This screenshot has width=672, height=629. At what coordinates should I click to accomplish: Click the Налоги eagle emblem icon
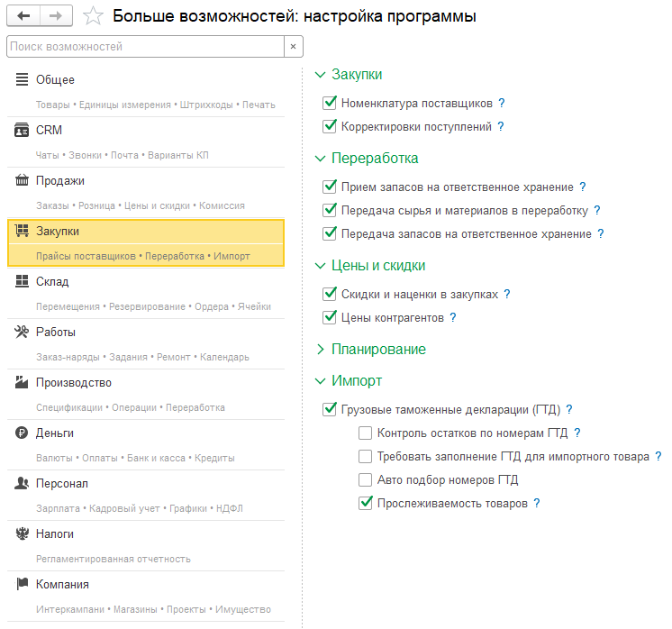click(x=22, y=533)
